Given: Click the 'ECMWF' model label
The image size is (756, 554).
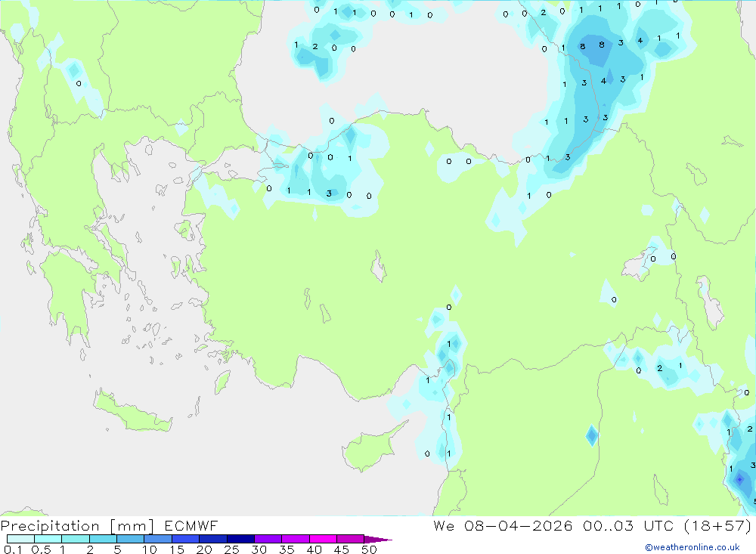Looking at the screenshot, I should click(x=191, y=525).
